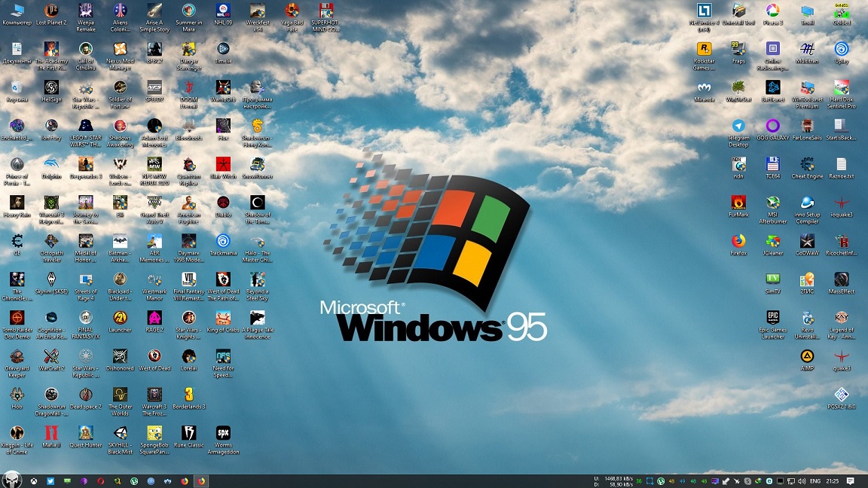The image size is (868, 488).
Task: Launch the FurMark icon
Action: pyautogui.click(x=738, y=206)
